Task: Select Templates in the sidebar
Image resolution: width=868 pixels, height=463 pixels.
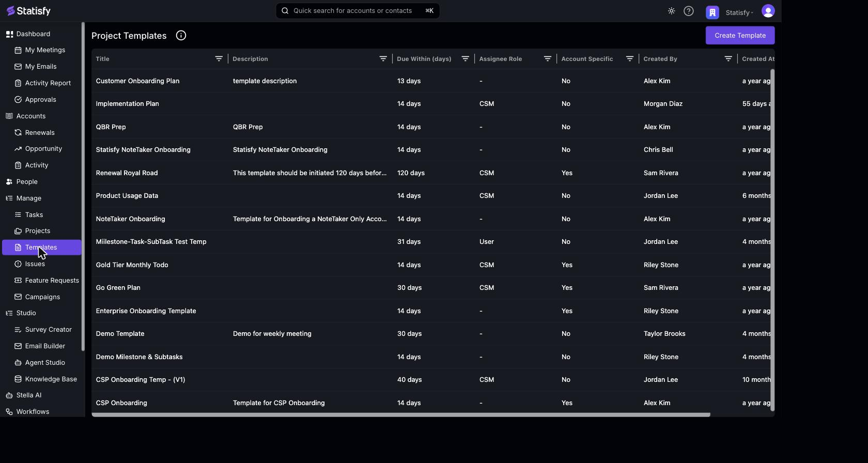Action: pos(41,248)
